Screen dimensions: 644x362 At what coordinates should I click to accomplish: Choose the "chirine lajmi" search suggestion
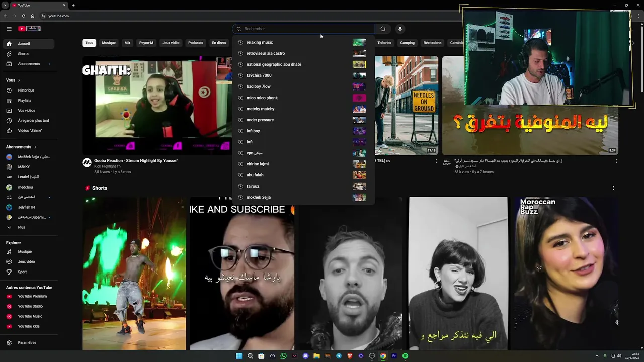(x=303, y=164)
